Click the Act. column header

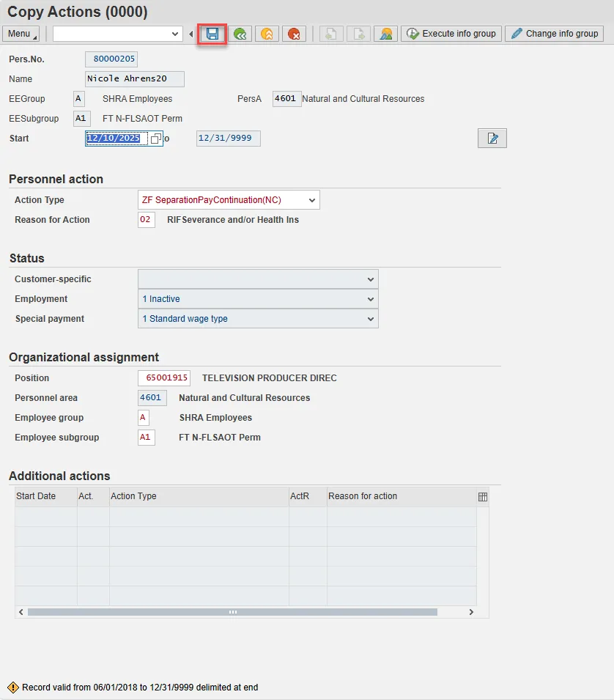tap(93, 496)
